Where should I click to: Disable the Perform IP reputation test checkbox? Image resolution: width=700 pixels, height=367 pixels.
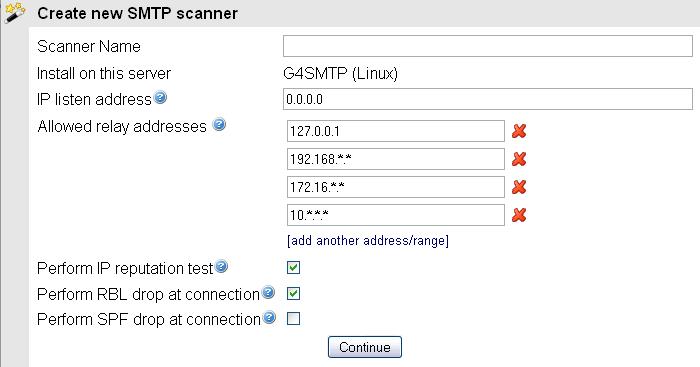[x=293, y=267]
